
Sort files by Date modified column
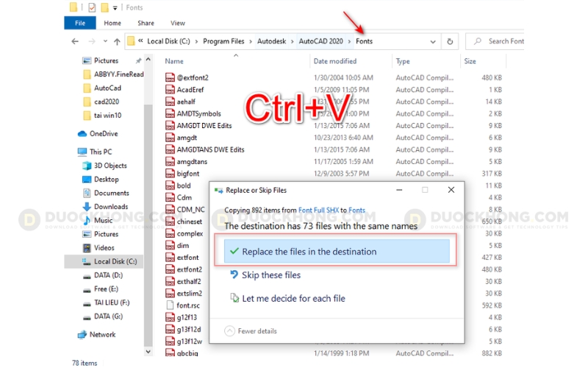[335, 61]
